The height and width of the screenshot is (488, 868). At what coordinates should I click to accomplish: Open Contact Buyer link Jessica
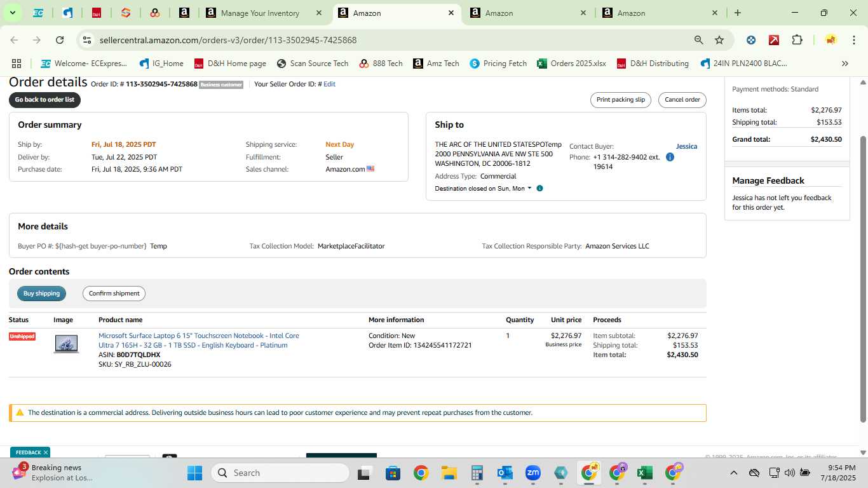point(686,146)
